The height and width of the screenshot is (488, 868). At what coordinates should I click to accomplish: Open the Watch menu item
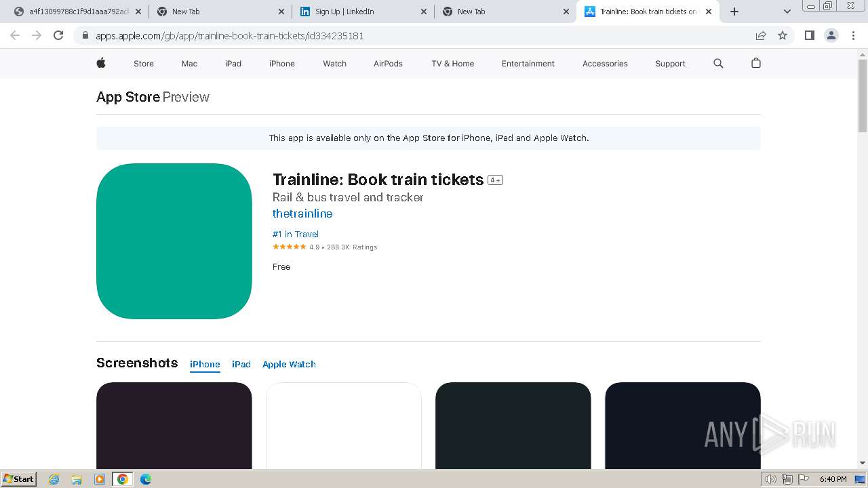[x=334, y=64]
